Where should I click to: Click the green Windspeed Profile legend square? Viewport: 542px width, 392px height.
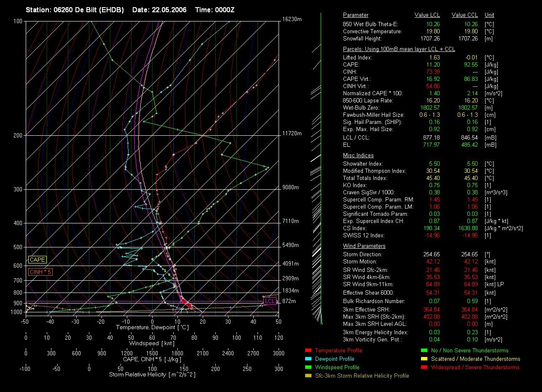click(x=308, y=367)
